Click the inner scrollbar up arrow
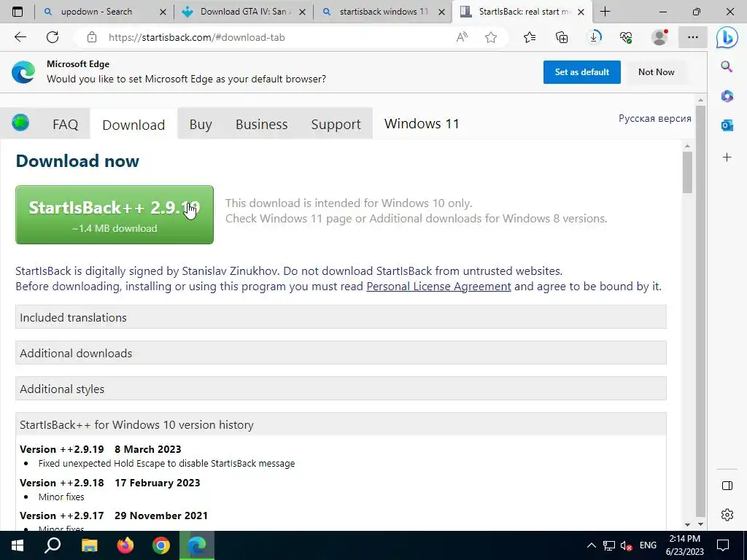 [687, 146]
